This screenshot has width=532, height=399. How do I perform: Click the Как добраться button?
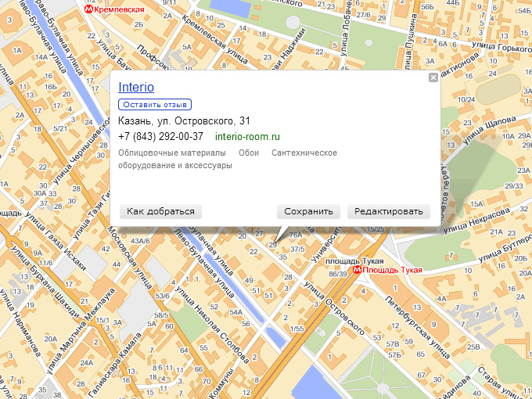click(x=160, y=211)
